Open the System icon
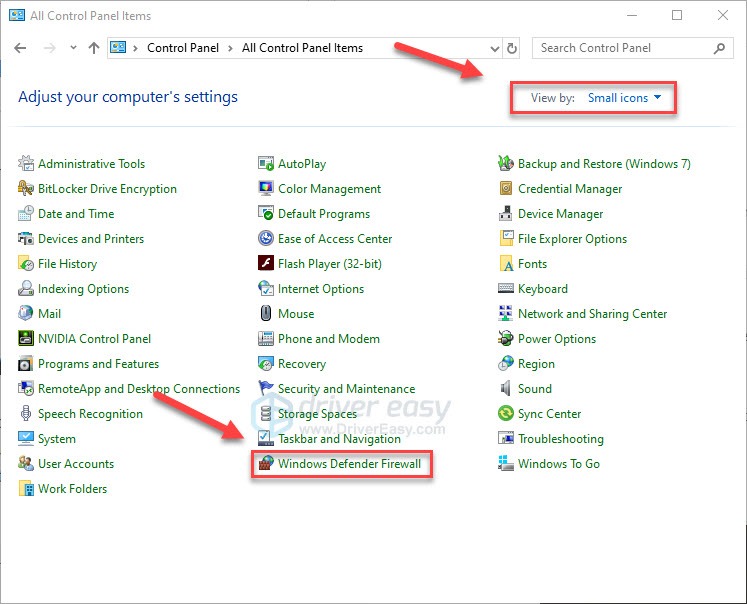 pos(26,438)
